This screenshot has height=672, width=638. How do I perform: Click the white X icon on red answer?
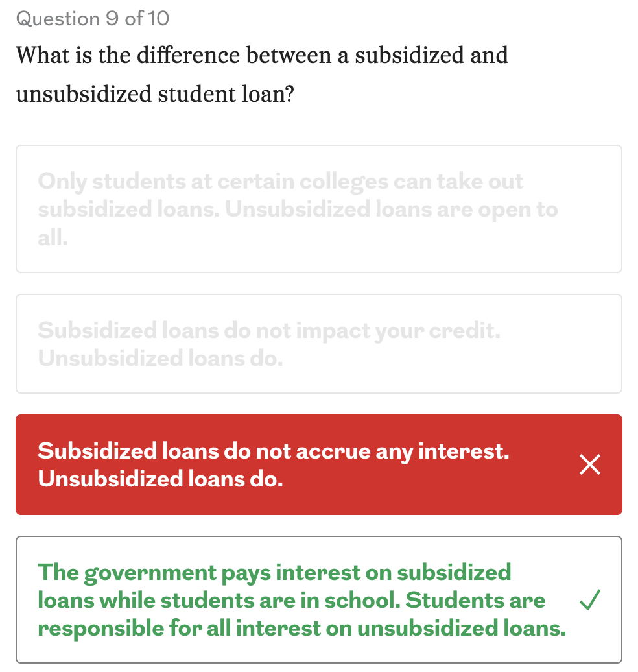[x=589, y=464]
